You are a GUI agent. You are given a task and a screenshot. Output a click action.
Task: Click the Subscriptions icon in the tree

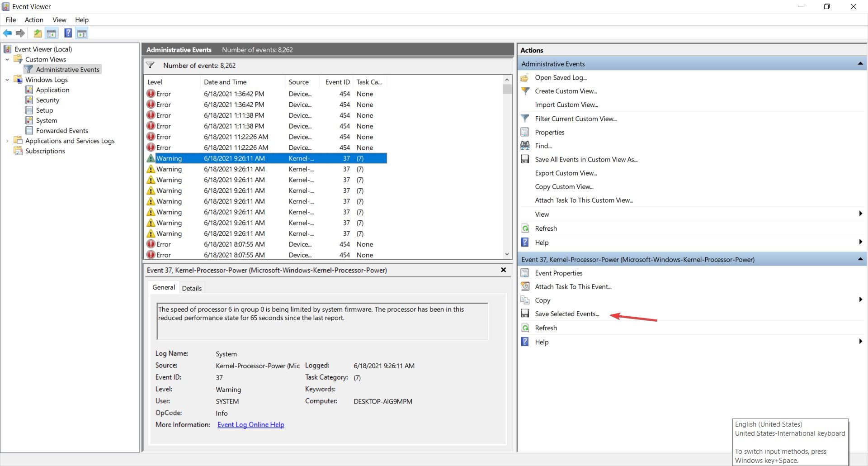pyautogui.click(x=18, y=151)
